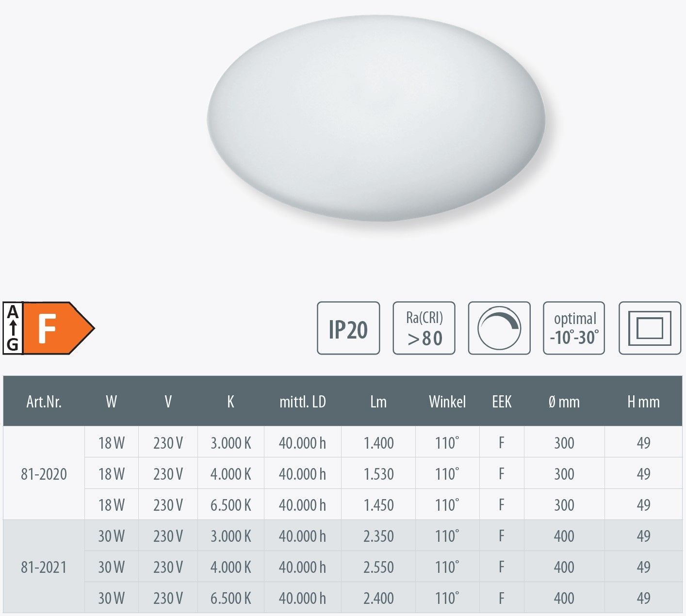Select article number 81-2021
The height and width of the screenshot is (616, 686).
pos(44,567)
